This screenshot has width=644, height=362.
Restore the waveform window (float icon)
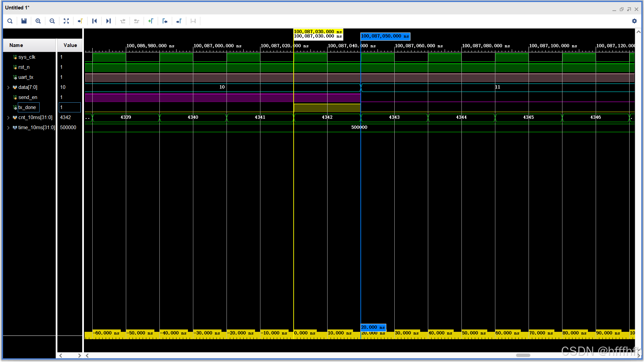coord(622,9)
